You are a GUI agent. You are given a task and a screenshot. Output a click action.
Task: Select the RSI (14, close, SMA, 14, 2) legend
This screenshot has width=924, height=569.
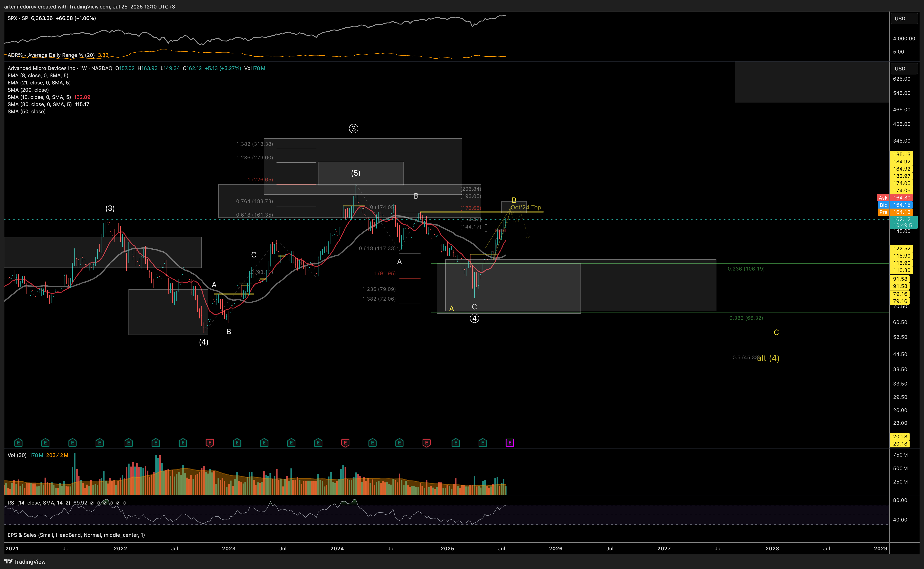point(39,502)
